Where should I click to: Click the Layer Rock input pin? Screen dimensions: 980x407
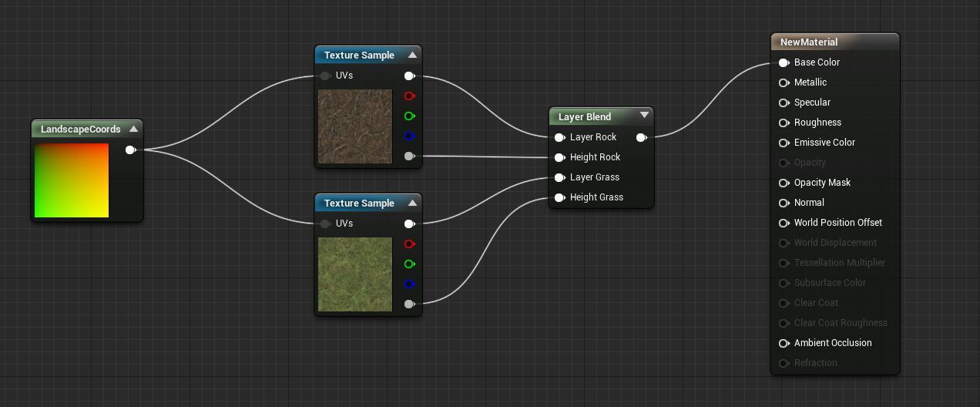tap(560, 137)
